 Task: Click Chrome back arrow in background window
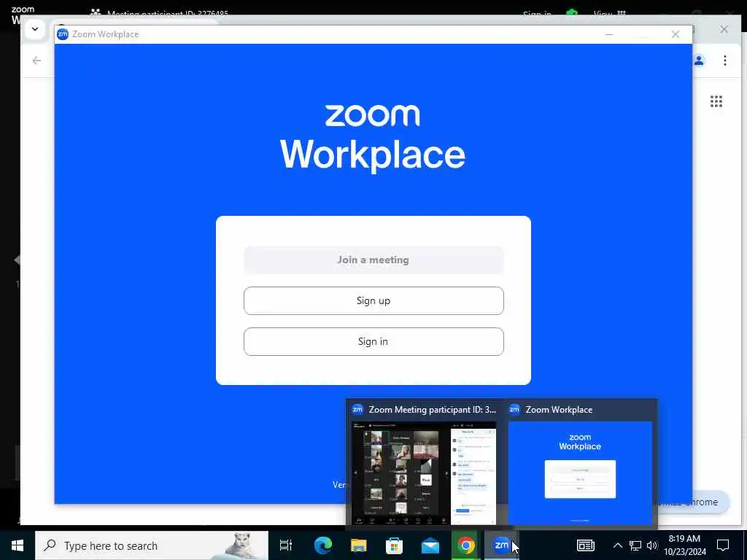pyautogui.click(x=36, y=61)
